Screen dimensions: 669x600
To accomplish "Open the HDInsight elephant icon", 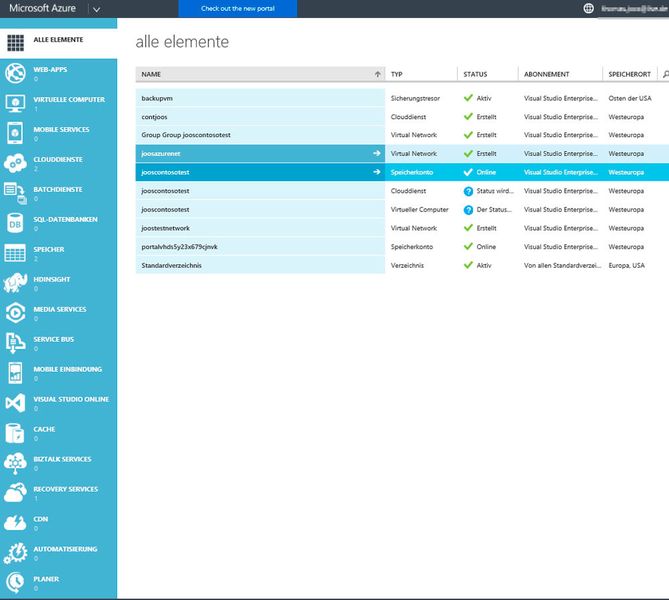I will [x=15, y=283].
